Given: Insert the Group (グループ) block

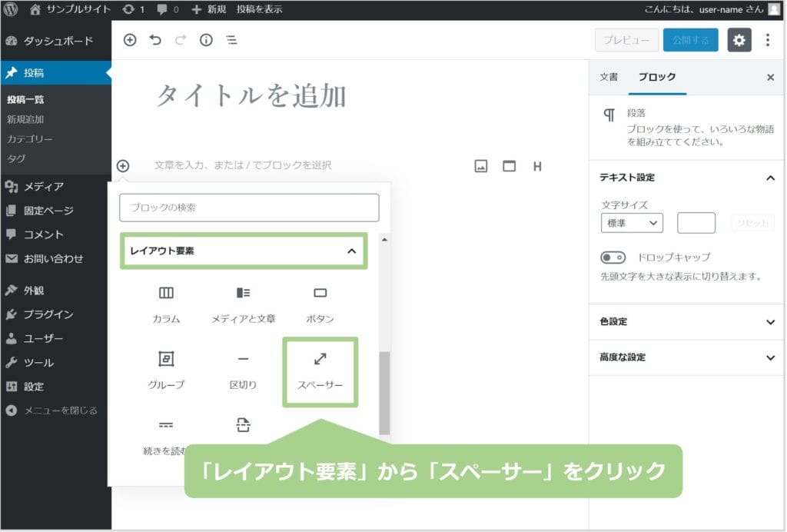Looking at the screenshot, I should (166, 371).
